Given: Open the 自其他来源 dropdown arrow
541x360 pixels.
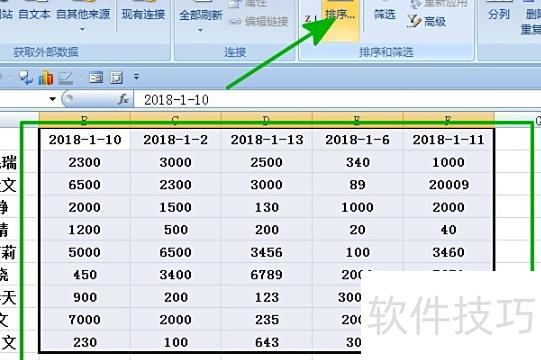Looking at the screenshot, I should coord(82,29).
